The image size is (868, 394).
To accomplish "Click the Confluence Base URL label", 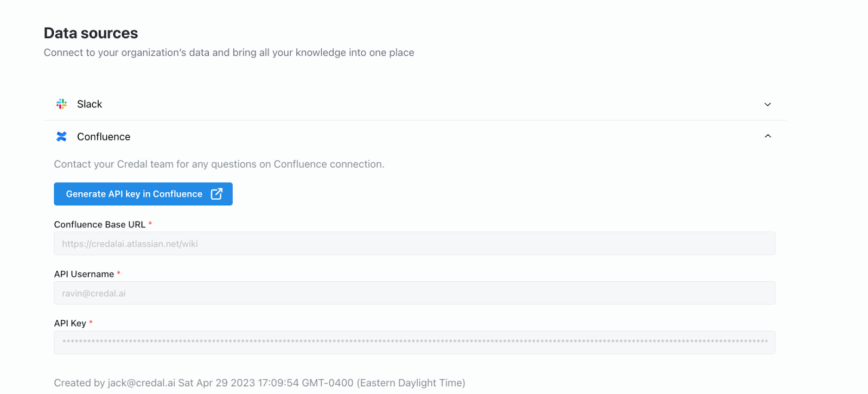I will pyautogui.click(x=100, y=225).
